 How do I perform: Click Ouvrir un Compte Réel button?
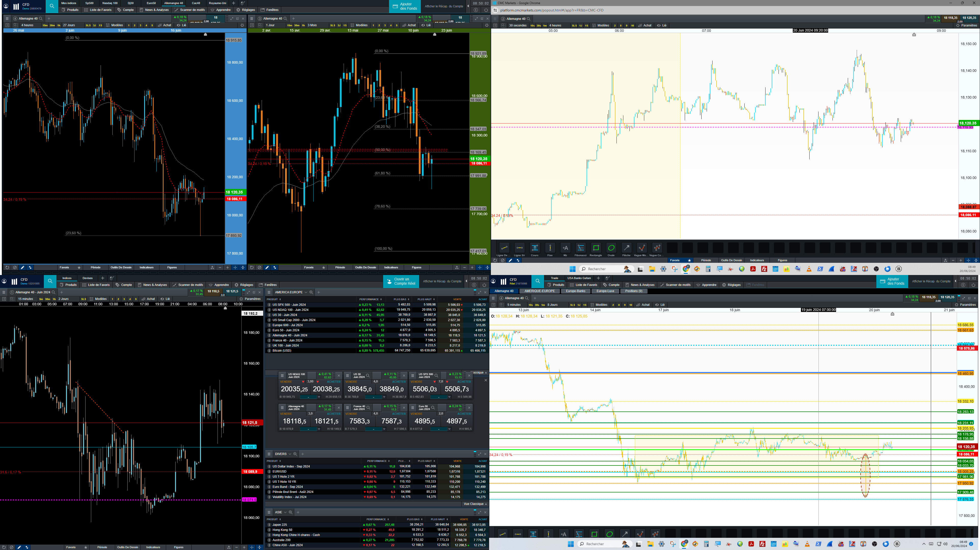401,281
